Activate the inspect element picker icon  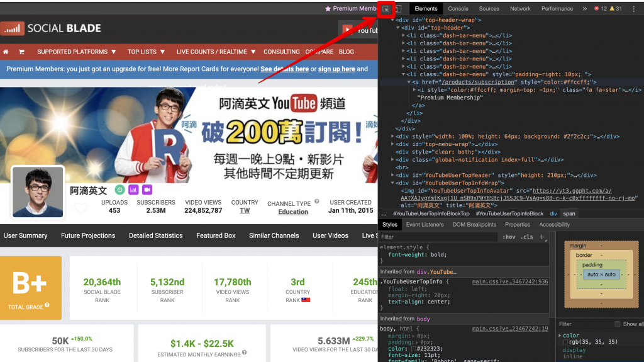[386, 9]
